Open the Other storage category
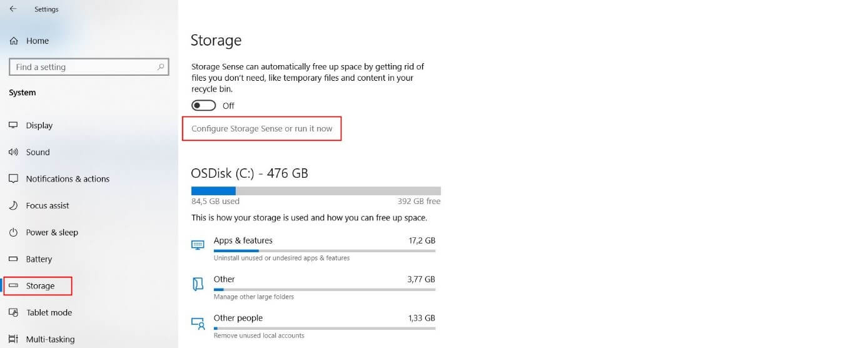This screenshot has width=868, height=348. coord(225,279)
